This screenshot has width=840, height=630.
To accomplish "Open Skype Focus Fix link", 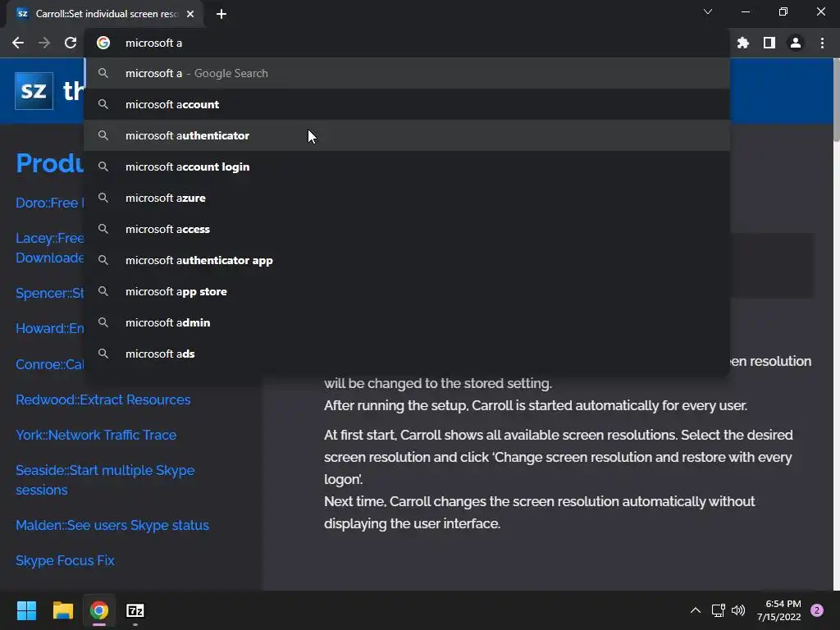I will [x=65, y=560].
